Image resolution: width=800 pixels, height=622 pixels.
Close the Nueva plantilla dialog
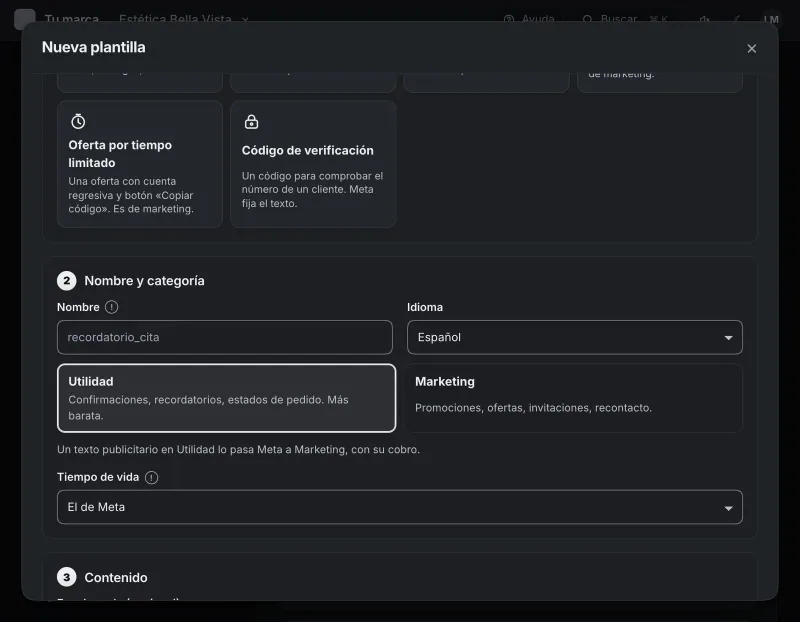click(751, 48)
